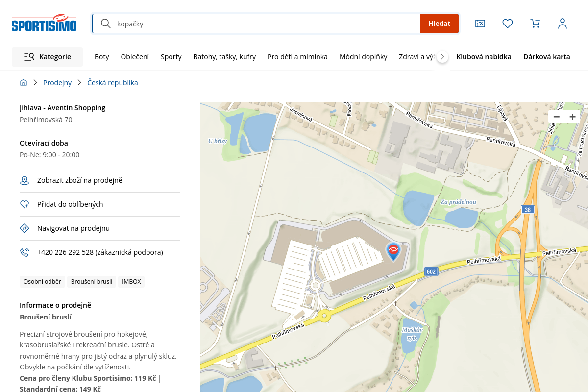Click the map pin location icon in sidebar
588x392 pixels.
tap(24, 181)
